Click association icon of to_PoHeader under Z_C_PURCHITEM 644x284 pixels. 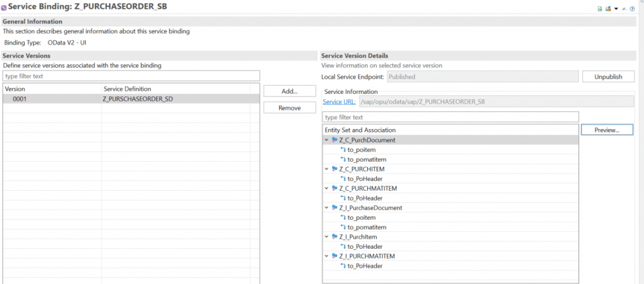[343, 178]
